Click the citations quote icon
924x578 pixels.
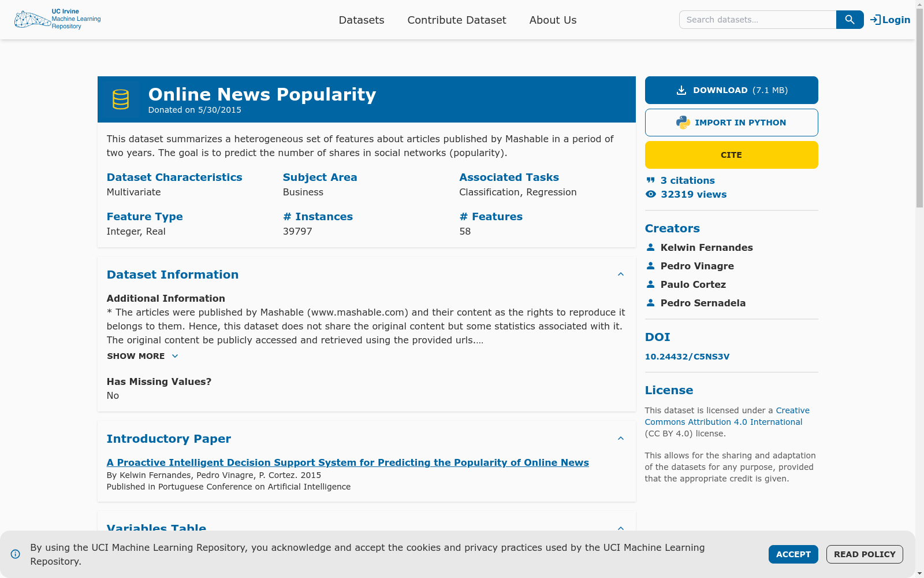pyautogui.click(x=651, y=180)
